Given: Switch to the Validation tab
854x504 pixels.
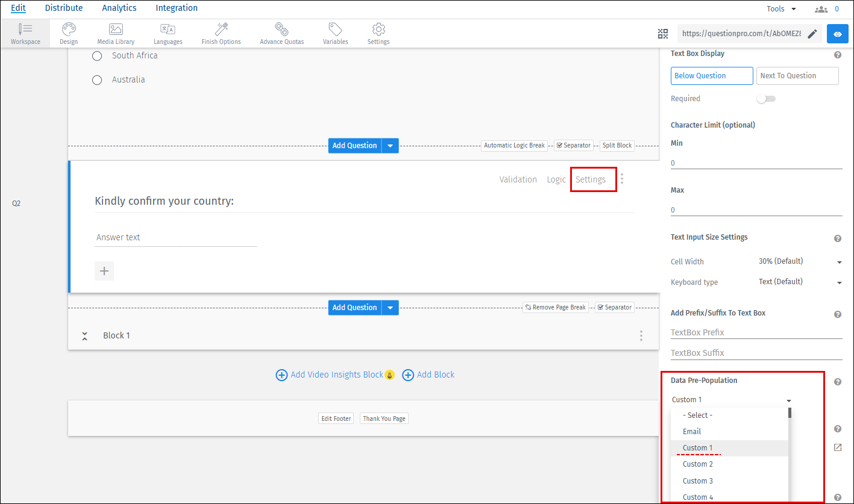Looking at the screenshot, I should pyautogui.click(x=518, y=179).
